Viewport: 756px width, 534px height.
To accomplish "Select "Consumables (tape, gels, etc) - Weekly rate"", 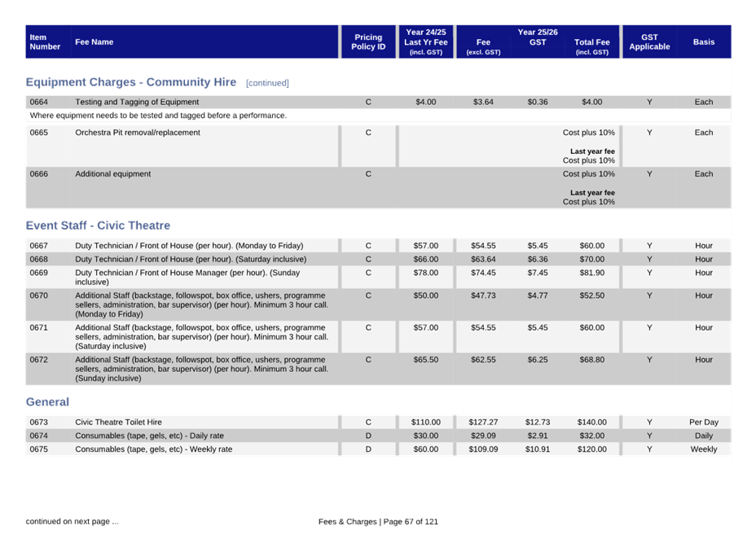I will (153, 449).
